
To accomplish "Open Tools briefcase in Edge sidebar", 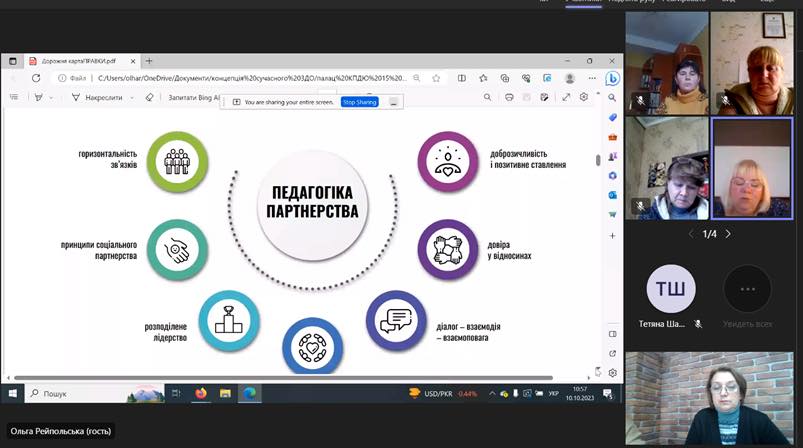I will click(x=612, y=137).
